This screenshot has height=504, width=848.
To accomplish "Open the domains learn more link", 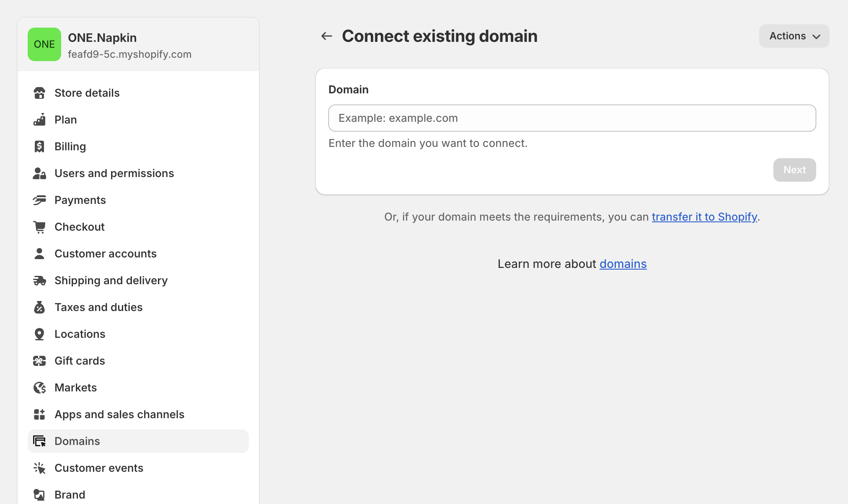I will click(x=623, y=264).
